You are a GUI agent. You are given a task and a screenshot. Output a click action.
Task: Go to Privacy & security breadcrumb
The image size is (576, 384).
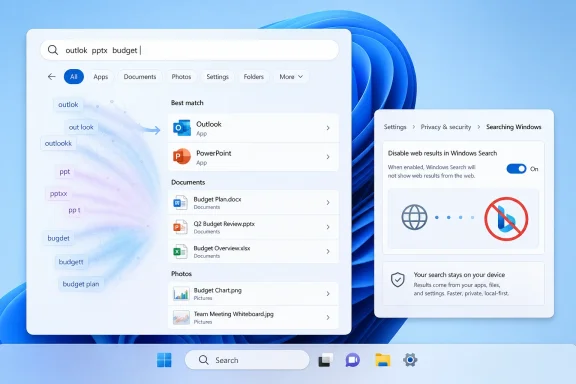coord(446,127)
